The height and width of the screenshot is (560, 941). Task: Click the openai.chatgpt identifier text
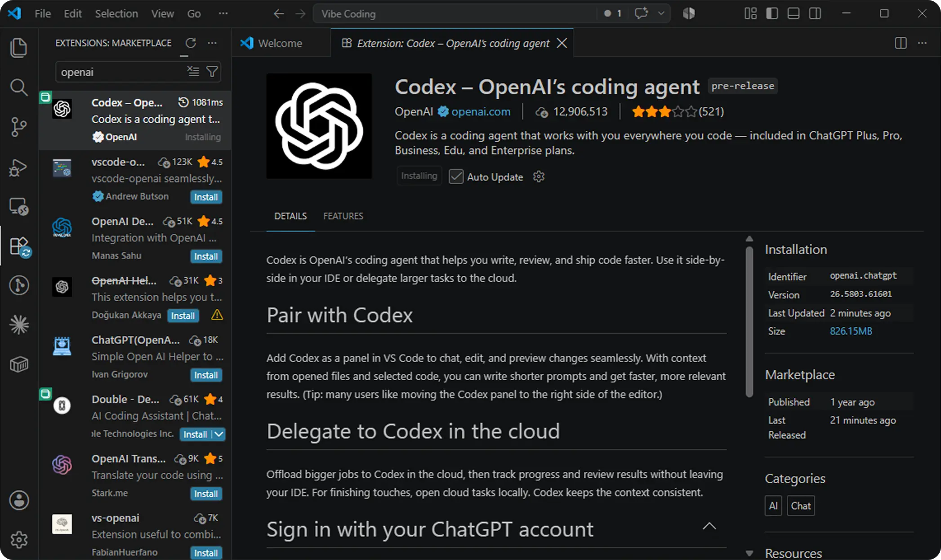click(x=863, y=276)
